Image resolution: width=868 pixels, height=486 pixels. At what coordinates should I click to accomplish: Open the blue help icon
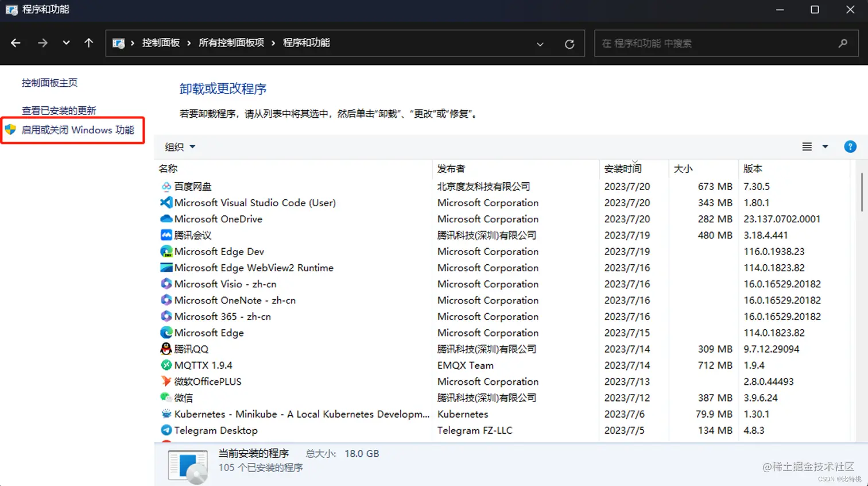850,146
